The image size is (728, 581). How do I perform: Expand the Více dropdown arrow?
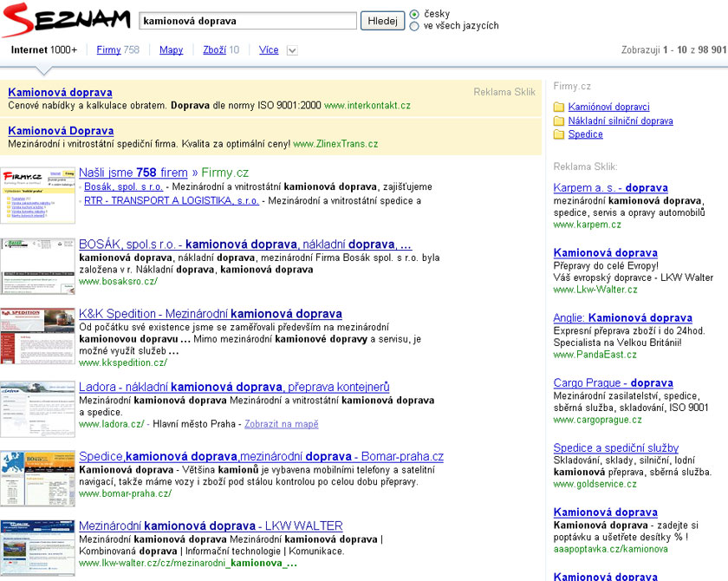pos(292,50)
